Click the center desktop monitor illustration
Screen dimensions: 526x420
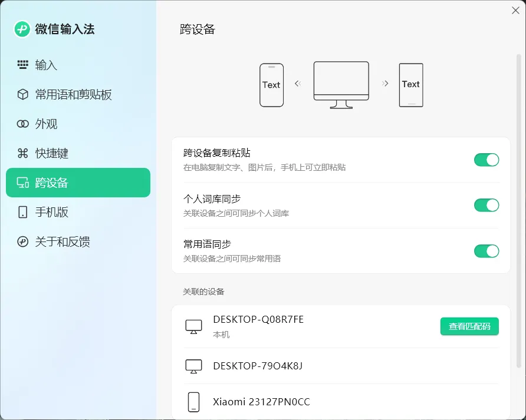click(x=341, y=85)
